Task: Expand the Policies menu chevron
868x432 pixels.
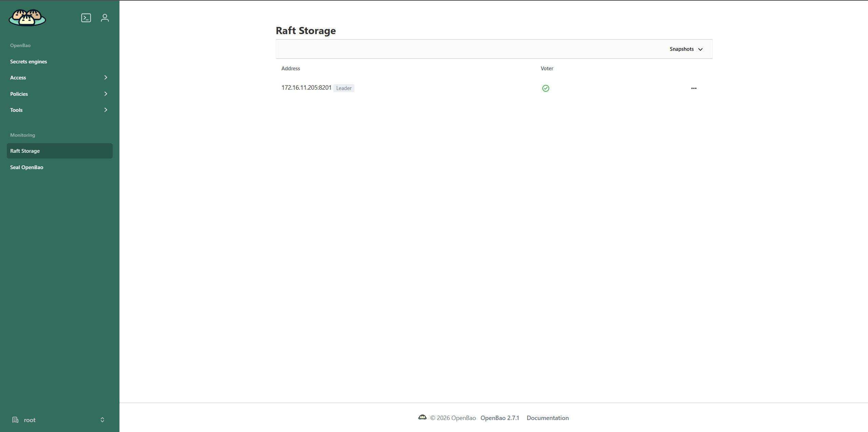Action: (105, 94)
